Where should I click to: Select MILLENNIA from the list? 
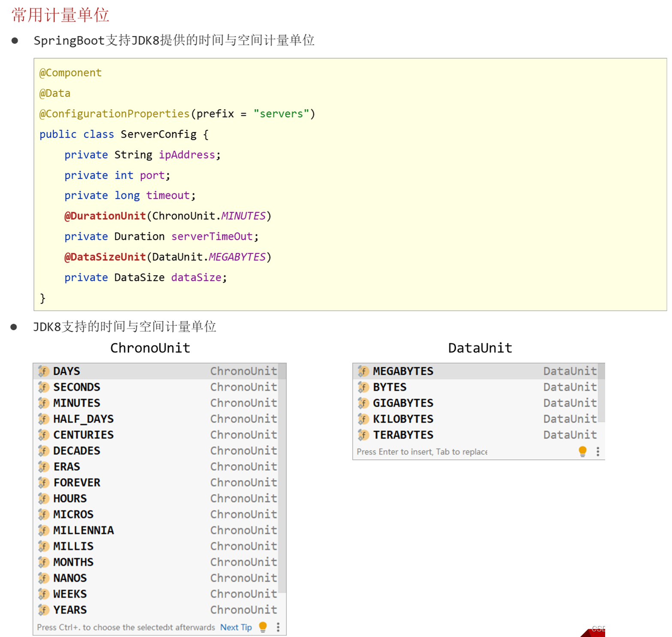coord(156,530)
